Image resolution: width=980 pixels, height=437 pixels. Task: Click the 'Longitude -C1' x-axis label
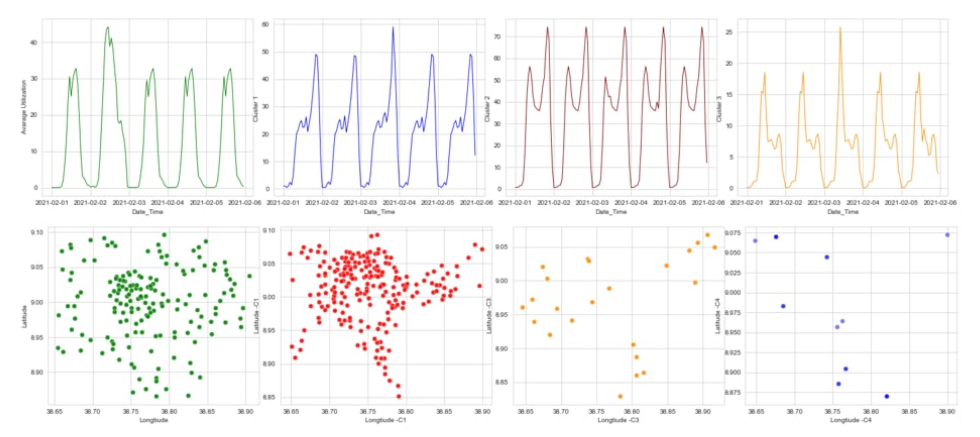(386, 420)
